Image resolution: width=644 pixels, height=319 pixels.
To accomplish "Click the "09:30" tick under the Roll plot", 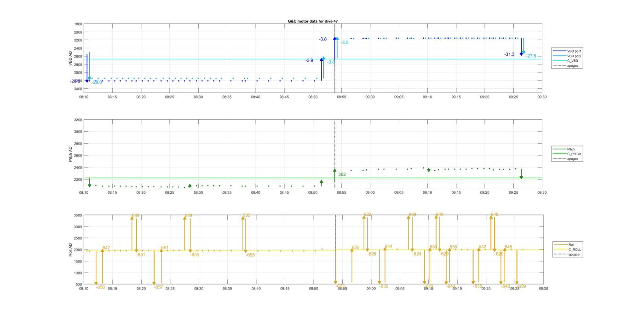I will 543,289.
